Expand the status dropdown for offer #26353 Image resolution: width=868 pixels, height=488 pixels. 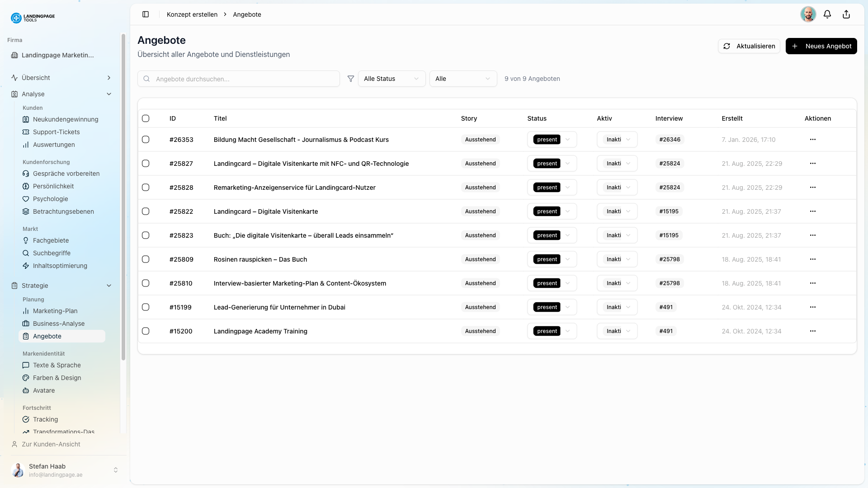pos(568,139)
